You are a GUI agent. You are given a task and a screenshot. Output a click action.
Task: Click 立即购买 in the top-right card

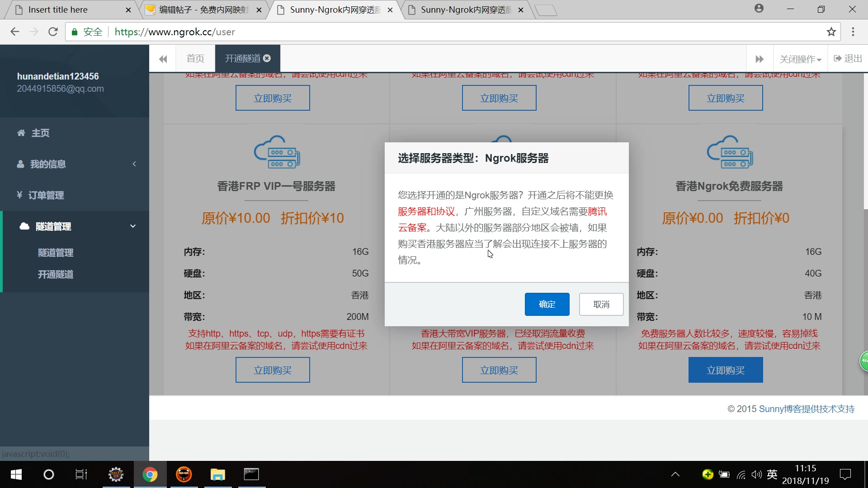coord(726,98)
